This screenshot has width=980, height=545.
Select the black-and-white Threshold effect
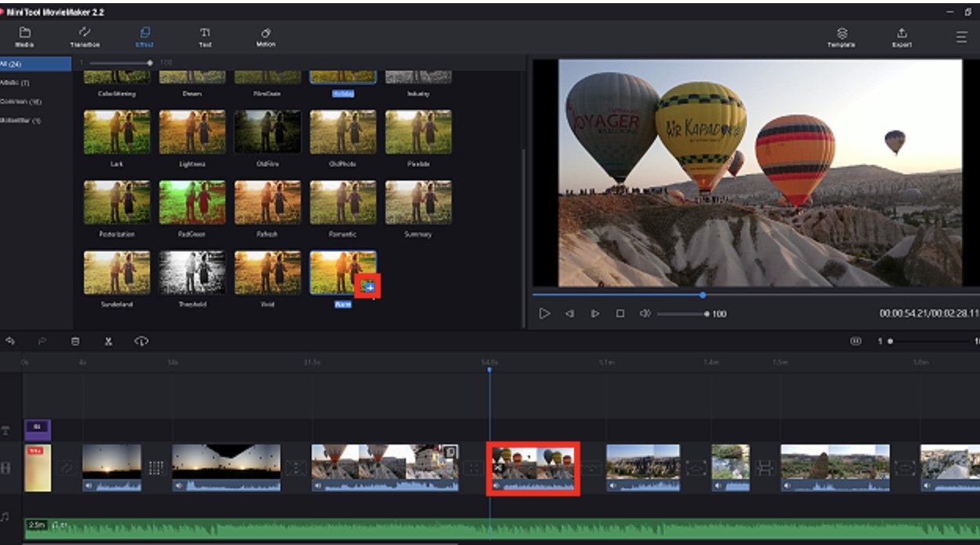pos(192,272)
